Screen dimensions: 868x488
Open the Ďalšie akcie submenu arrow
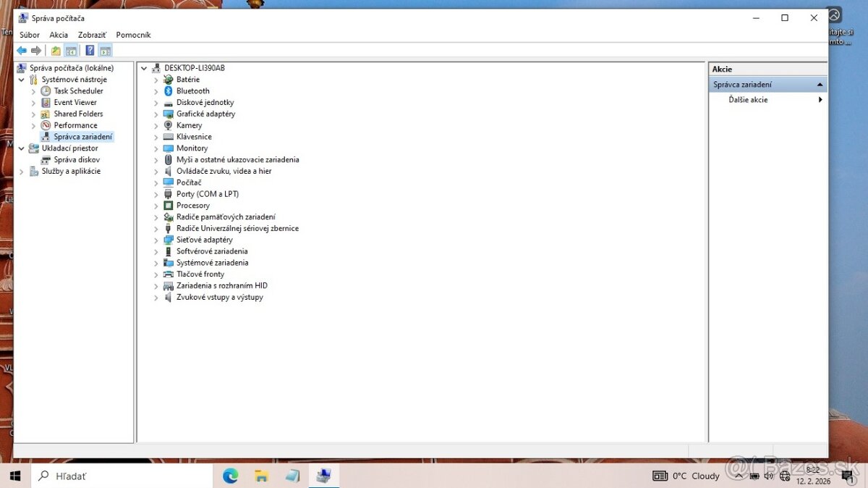(x=820, y=99)
